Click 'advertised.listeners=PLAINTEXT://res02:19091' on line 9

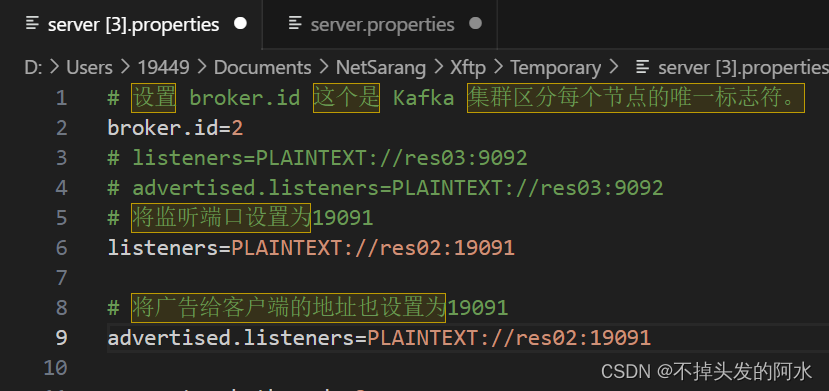click(x=379, y=338)
